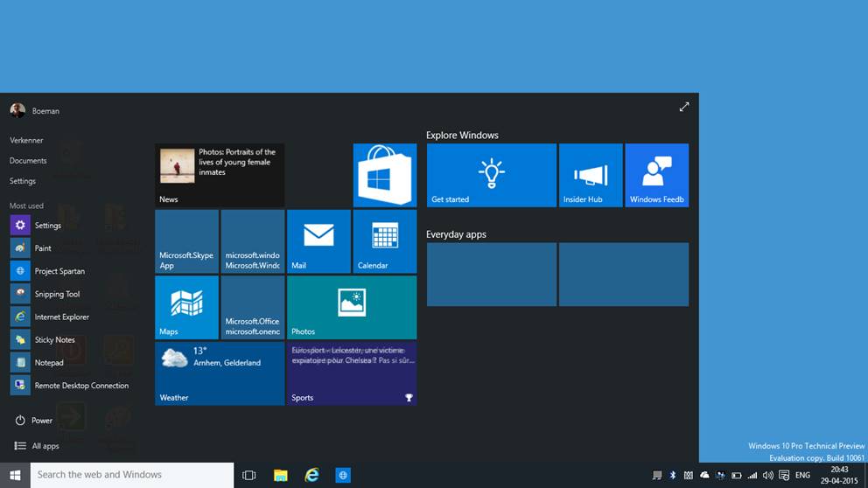This screenshot has width=868, height=488.
Task: Open the Power options menu
Action: pyautogui.click(x=33, y=421)
